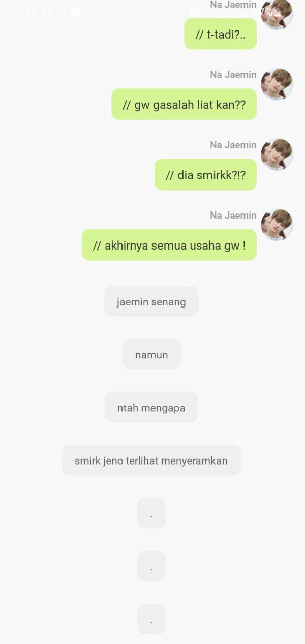This screenshot has width=305, height=644.
Task: Select the "ntah mengapa" narration bubble
Action: click(x=151, y=407)
